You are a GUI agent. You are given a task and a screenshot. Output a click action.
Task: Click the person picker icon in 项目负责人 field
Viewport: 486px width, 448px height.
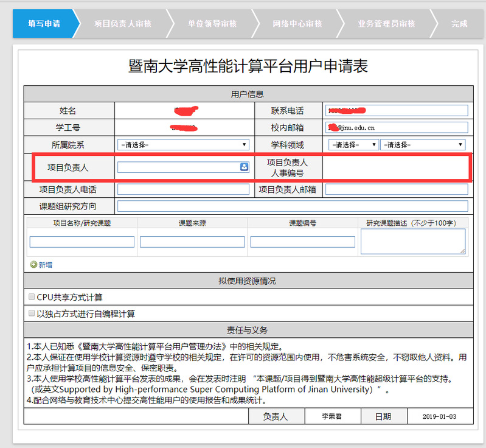point(245,167)
